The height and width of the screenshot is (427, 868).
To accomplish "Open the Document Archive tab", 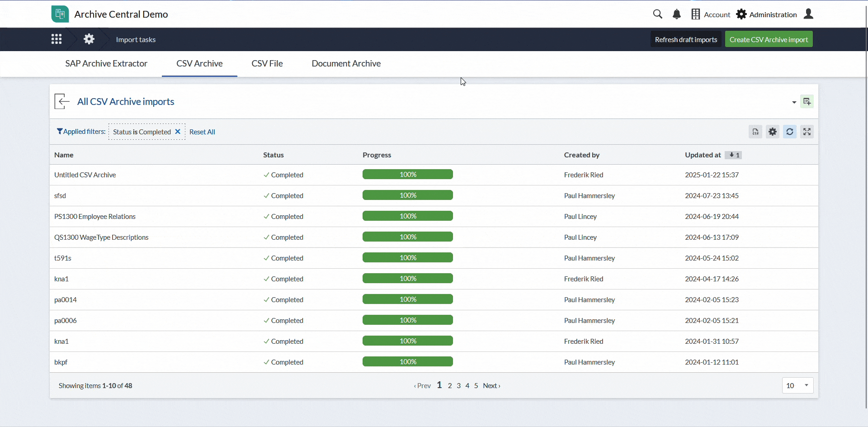I will pos(346,64).
